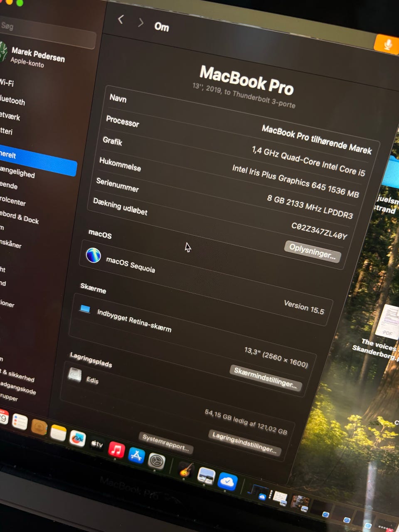Go forward with the right chevron

coord(141,22)
